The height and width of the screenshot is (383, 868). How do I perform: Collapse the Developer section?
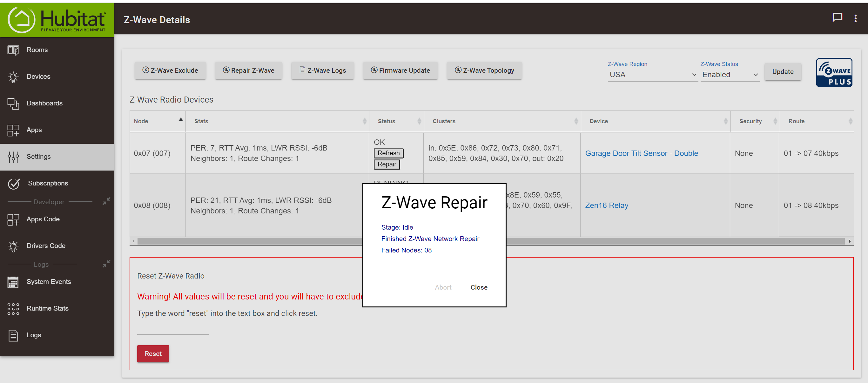[106, 201]
